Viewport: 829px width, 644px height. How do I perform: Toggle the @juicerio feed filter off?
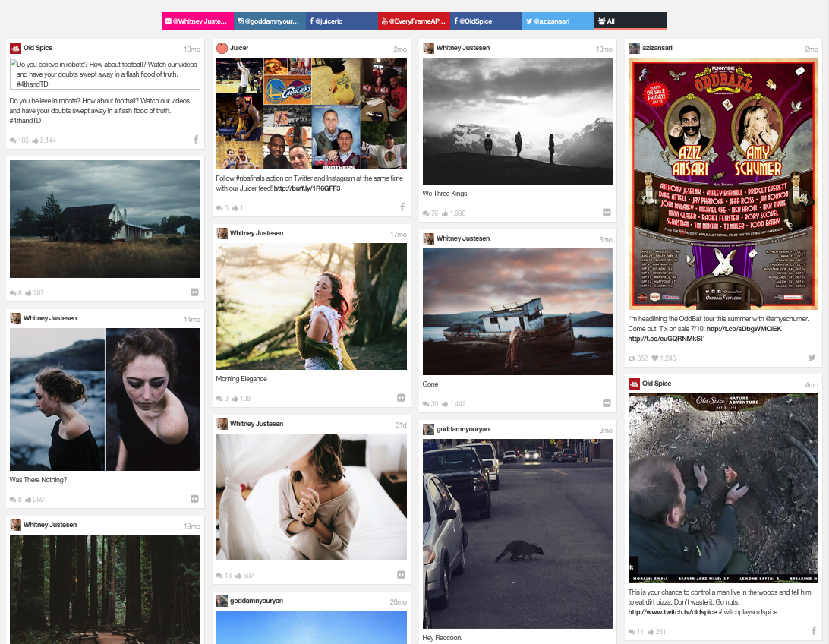tap(341, 21)
